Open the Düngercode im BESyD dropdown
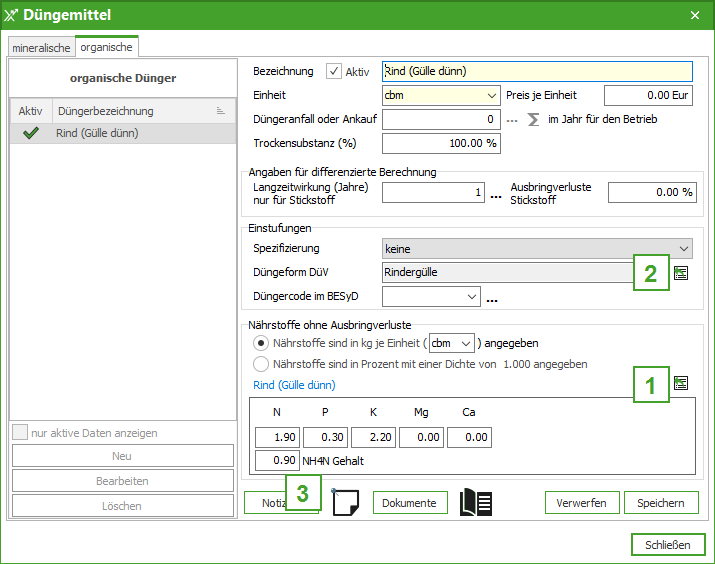This screenshot has height=564, width=715. click(431, 297)
